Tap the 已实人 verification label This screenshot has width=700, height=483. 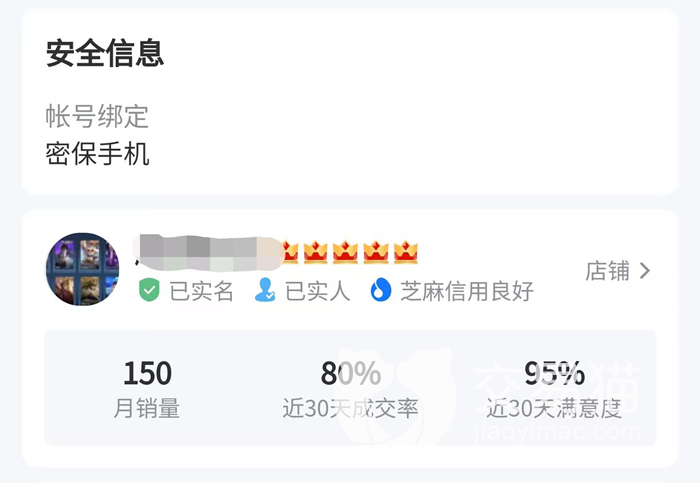tap(318, 291)
